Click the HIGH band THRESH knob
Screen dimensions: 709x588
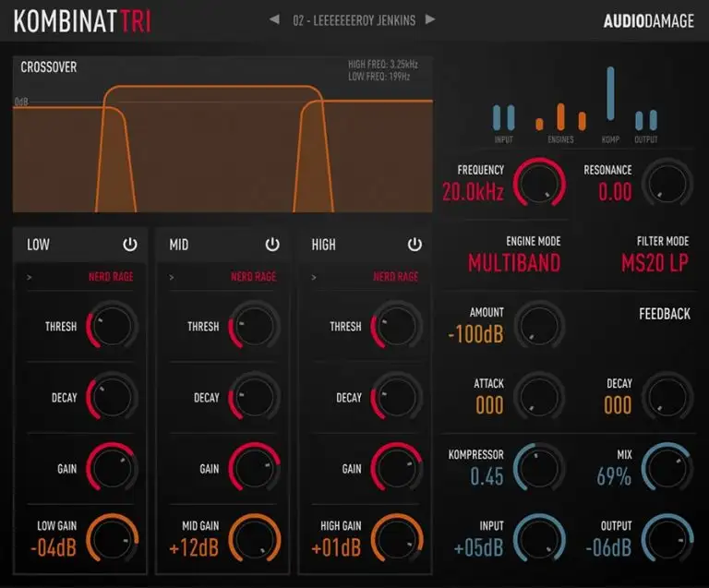(x=397, y=326)
